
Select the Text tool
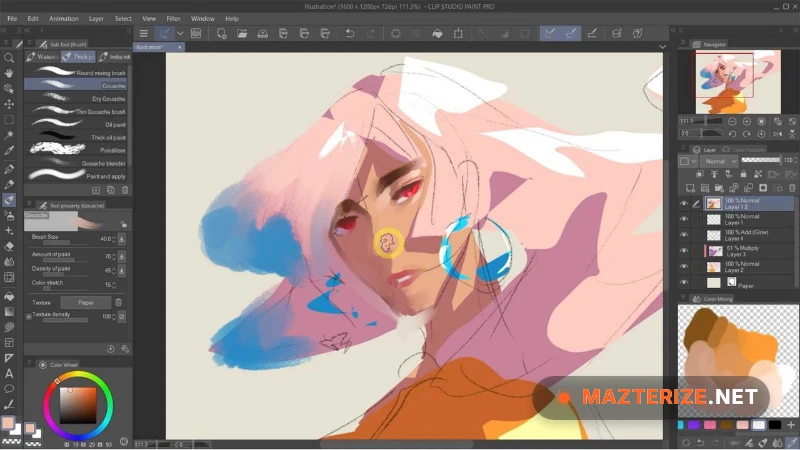[9, 373]
